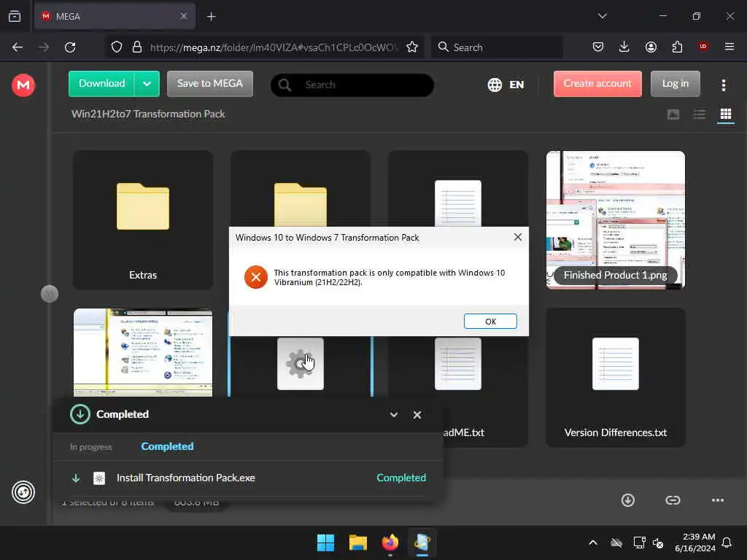Switch to image gallery view

click(673, 114)
